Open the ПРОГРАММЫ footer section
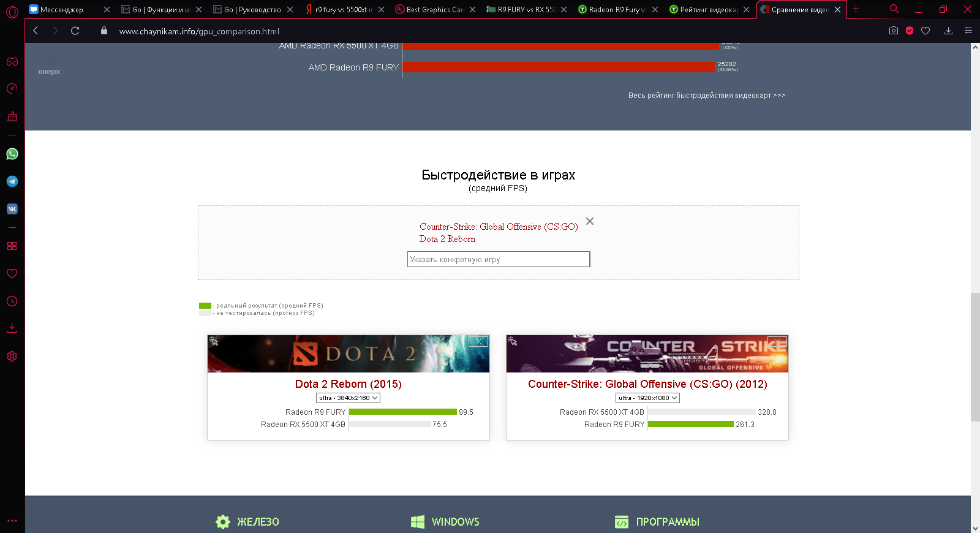The width and height of the screenshot is (980, 533). click(x=657, y=522)
